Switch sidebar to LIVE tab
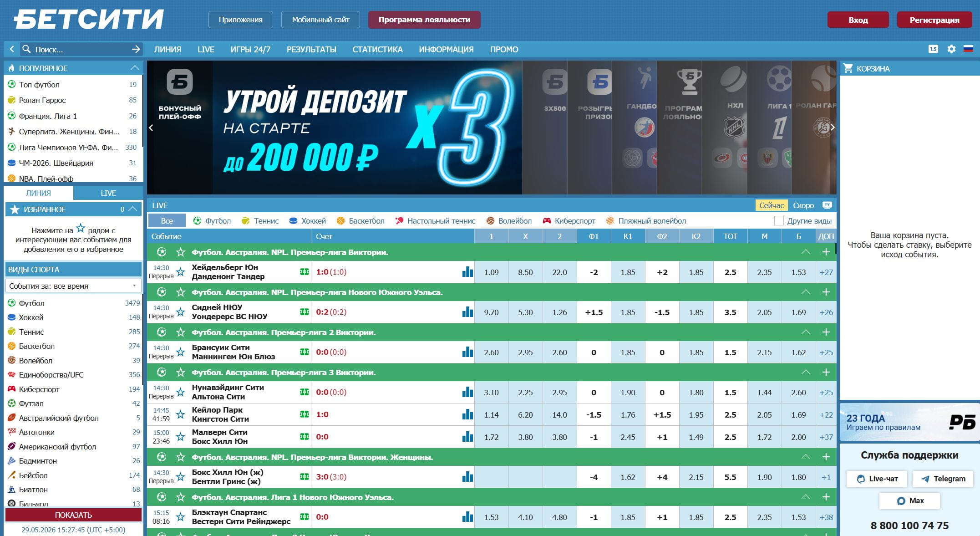 tap(108, 193)
